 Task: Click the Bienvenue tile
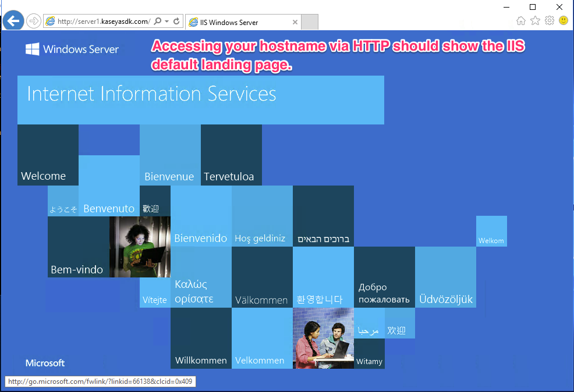[x=170, y=155]
